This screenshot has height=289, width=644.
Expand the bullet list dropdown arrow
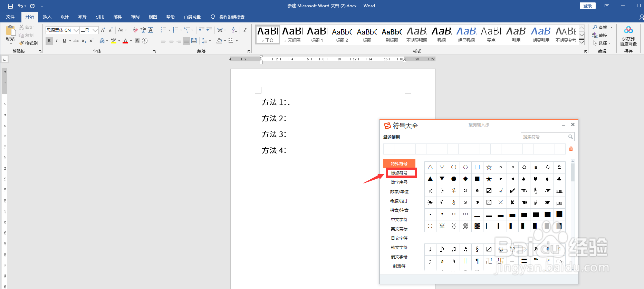(169, 30)
